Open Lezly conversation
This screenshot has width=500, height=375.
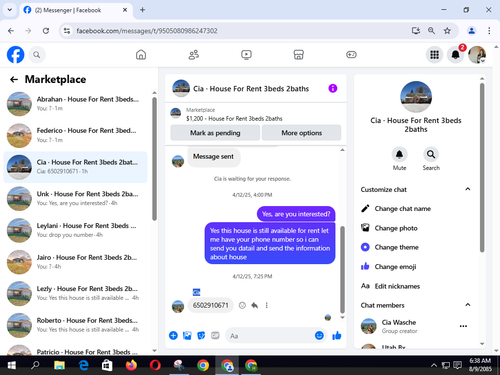75,293
